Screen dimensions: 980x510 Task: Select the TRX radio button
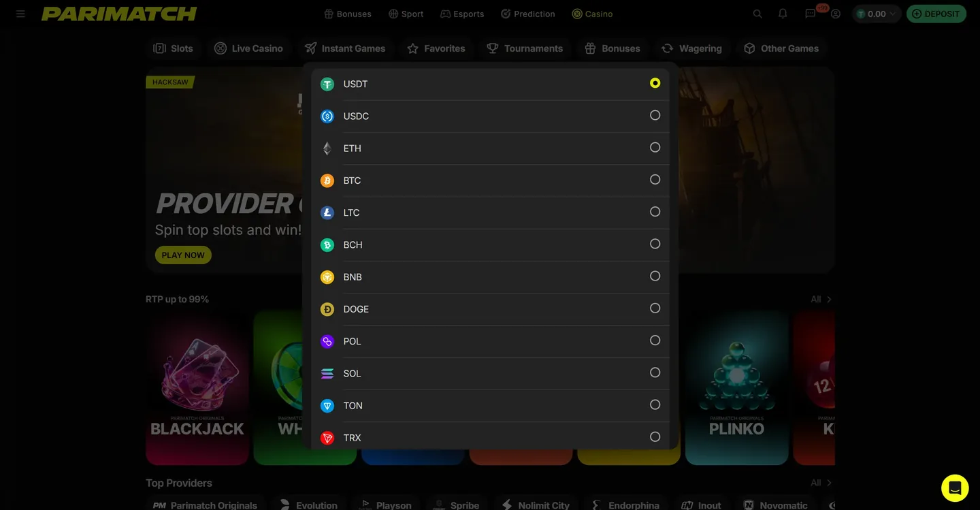point(655,437)
